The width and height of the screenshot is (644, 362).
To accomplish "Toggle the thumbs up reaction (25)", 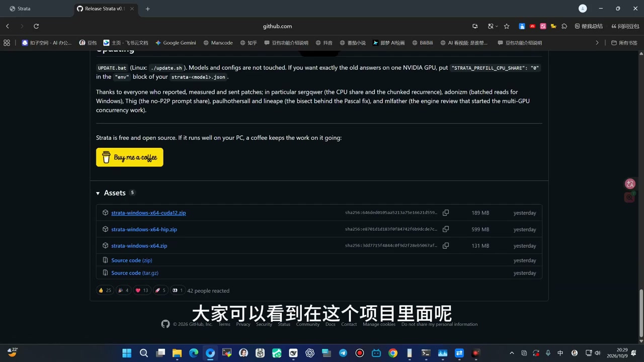I will click(105, 291).
